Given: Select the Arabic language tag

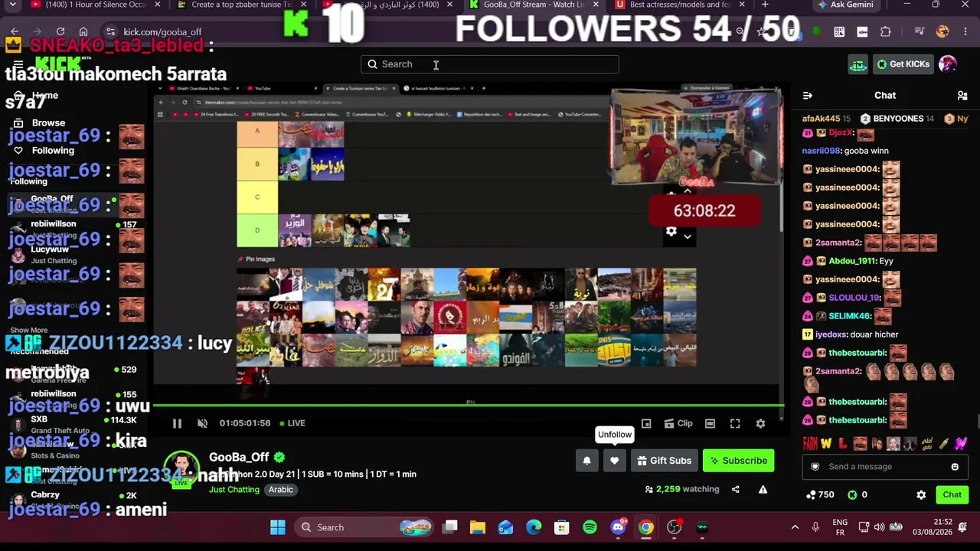Looking at the screenshot, I should [281, 490].
